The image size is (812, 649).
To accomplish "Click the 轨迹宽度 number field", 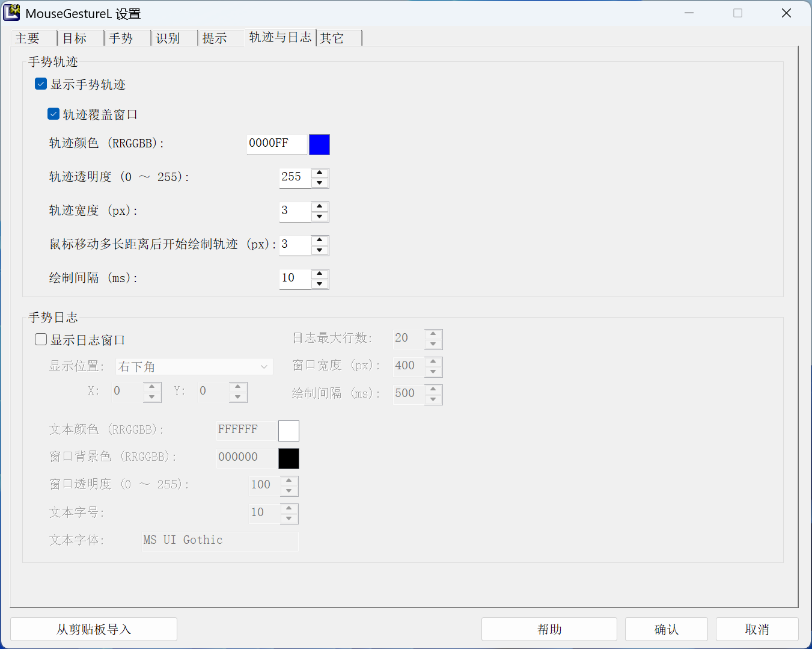I will tap(295, 211).
